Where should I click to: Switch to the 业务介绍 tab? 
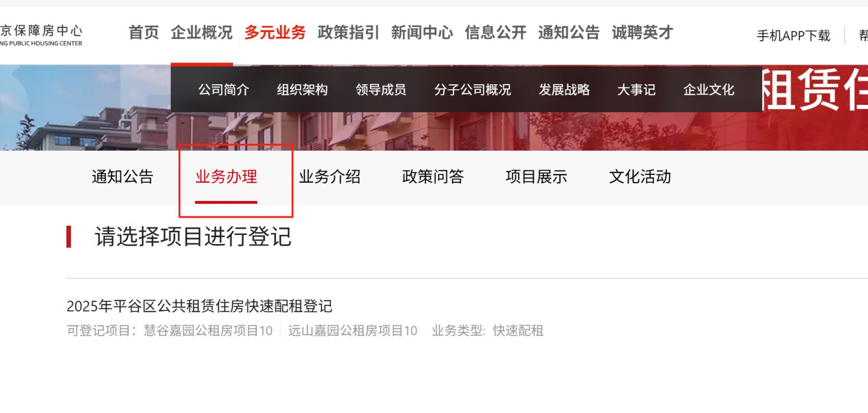coord(330,176)
